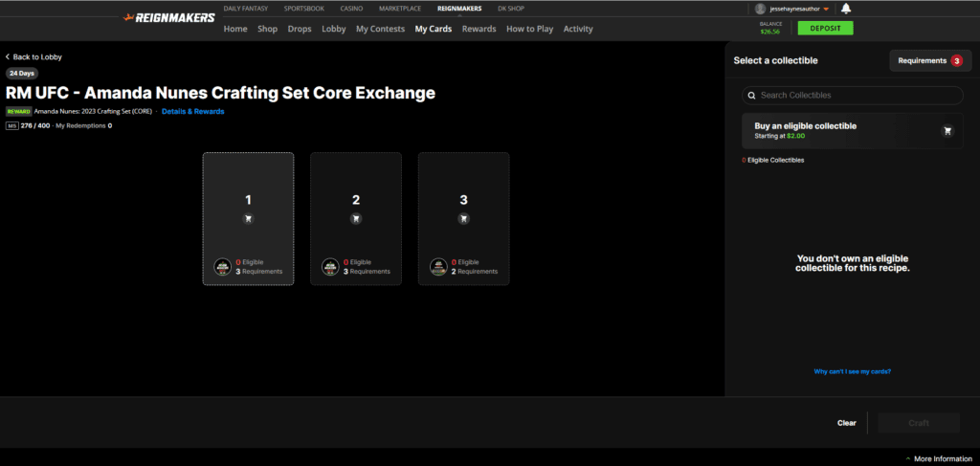Select recipe slot 1
980x466 pixels.
coord(248,218)
